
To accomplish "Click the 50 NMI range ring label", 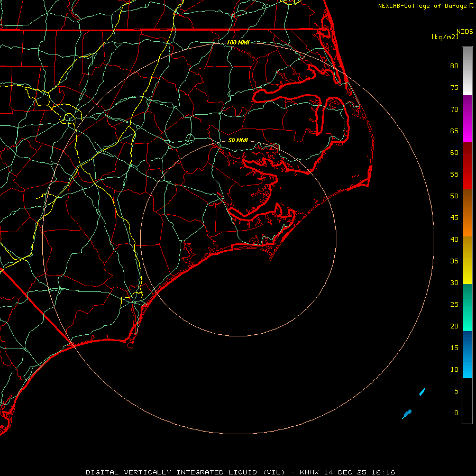I will [238, 141].
